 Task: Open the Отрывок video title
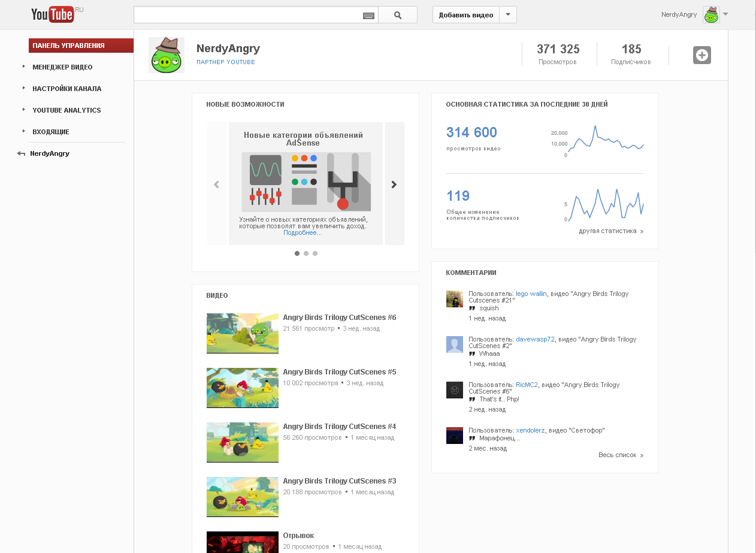click(298, 536)
